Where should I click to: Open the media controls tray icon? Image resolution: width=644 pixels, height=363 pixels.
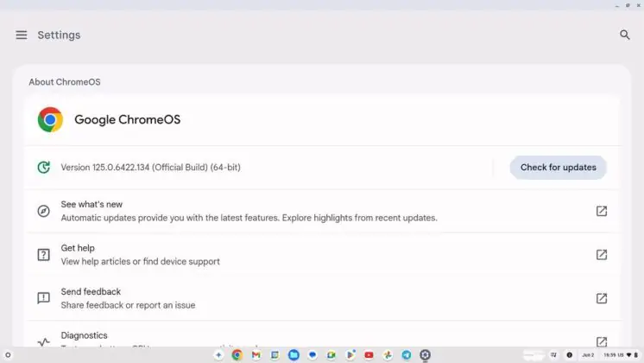[553, 354]
